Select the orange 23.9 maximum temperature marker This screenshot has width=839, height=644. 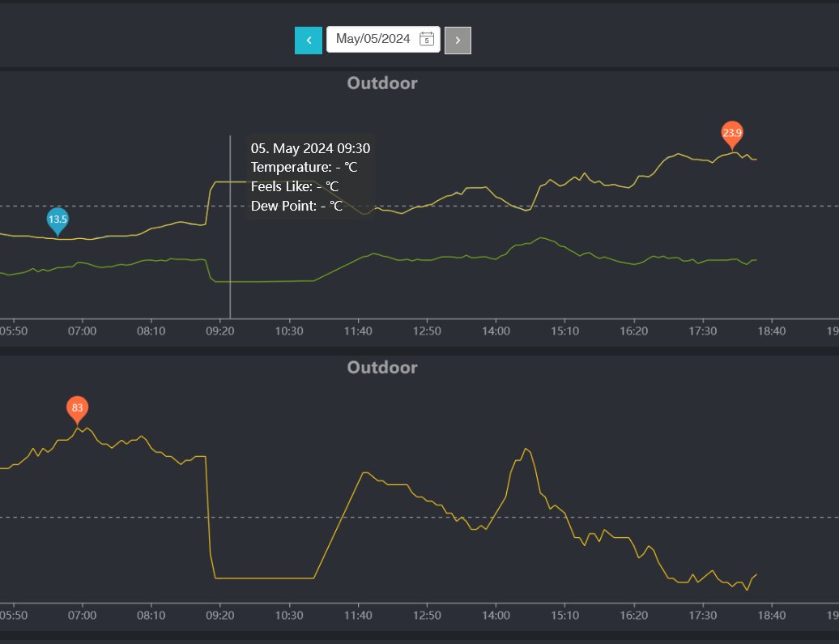pyautogui.click(x=732, y=135)
